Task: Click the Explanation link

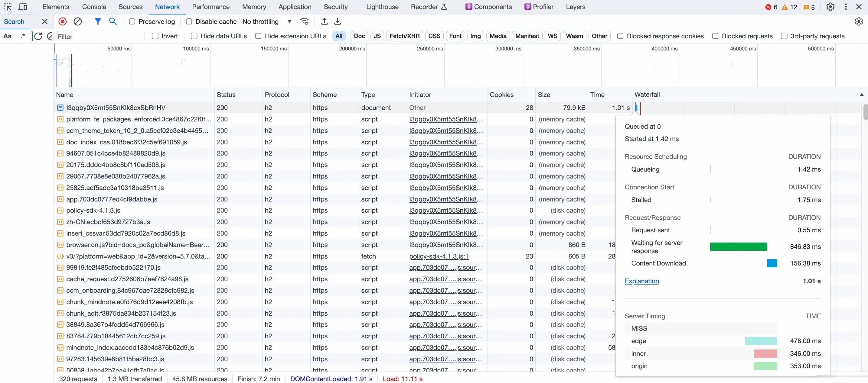Action: tap(641, 281)
